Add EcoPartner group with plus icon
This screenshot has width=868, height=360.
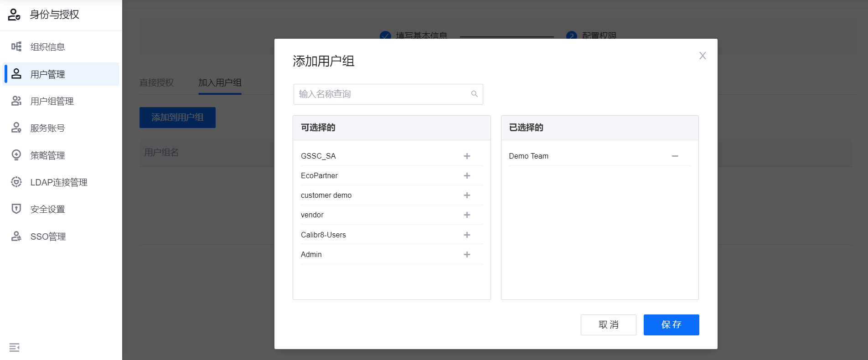click(x=467, y=175)
